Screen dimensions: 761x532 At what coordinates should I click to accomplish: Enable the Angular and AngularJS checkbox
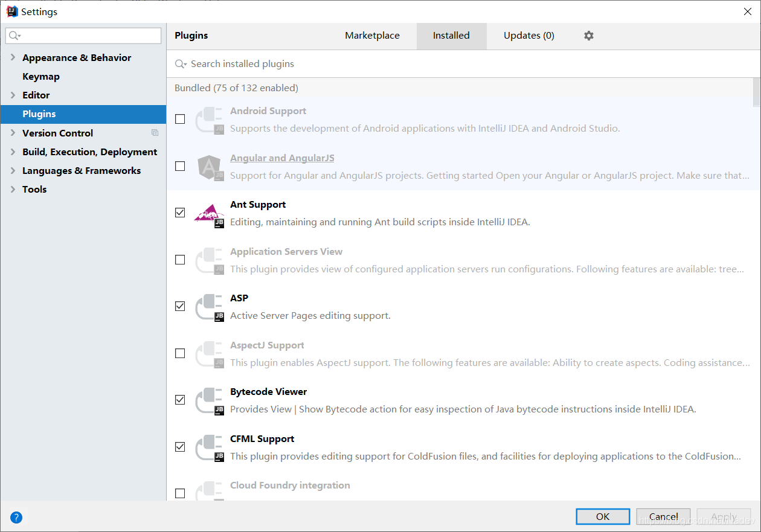[x=180, y=166]
